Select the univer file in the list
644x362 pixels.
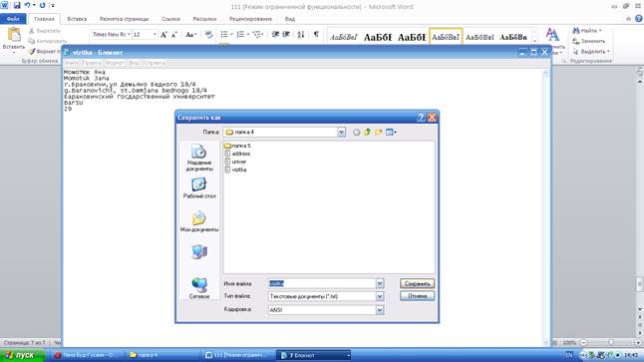[x=235, y=162]
